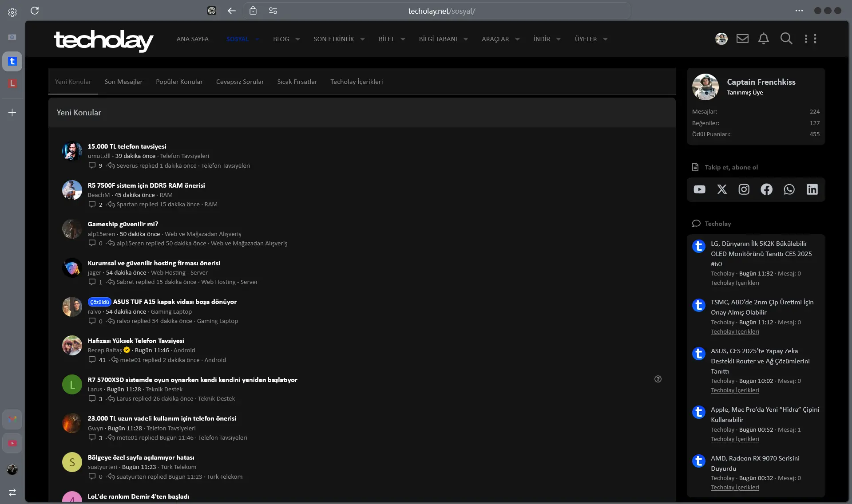Open Techolay LinkedIn icon
Viewport: 852px width, 504px height.
tap(812, 189)
